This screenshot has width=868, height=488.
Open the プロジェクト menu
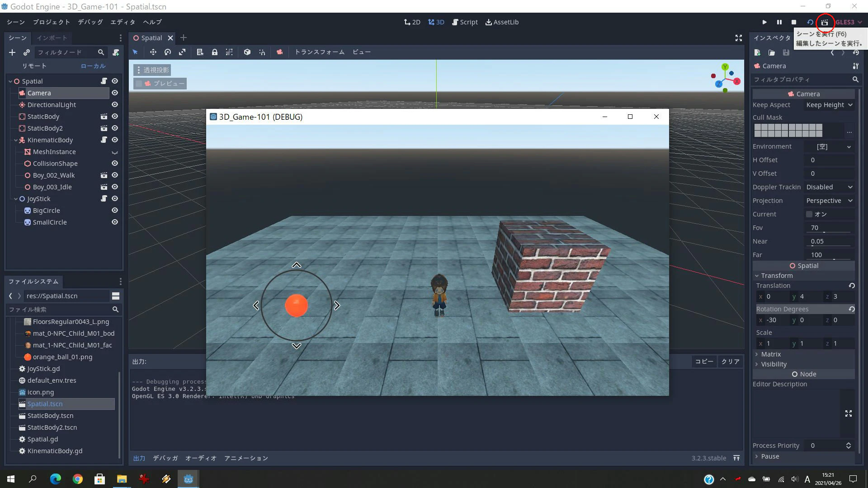coord(51,22)
